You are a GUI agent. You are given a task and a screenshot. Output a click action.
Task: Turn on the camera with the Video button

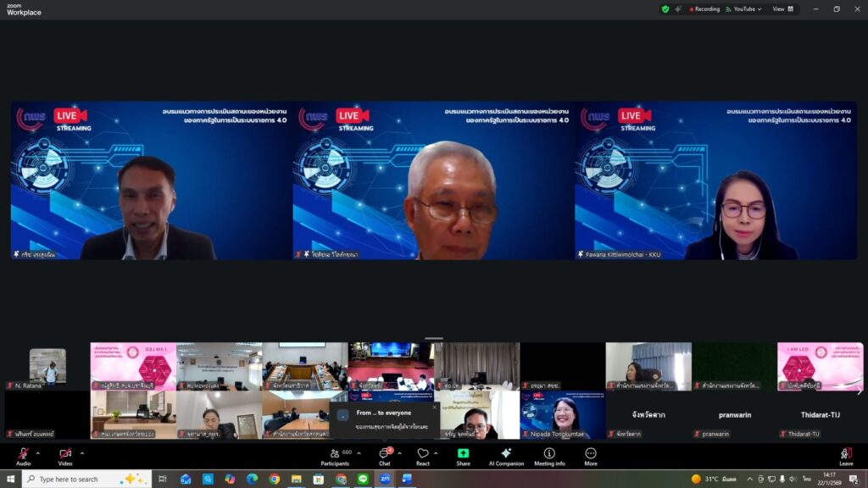click(65, 455)
